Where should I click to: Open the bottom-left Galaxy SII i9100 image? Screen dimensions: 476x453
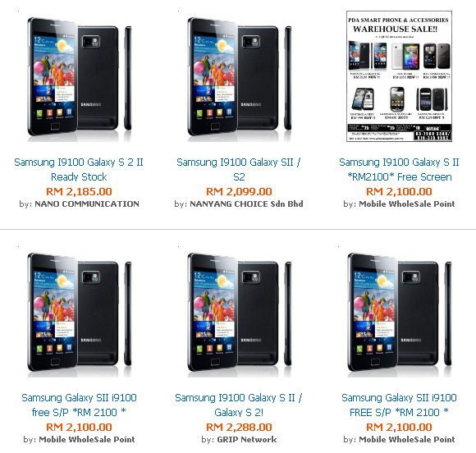[80, 314]
